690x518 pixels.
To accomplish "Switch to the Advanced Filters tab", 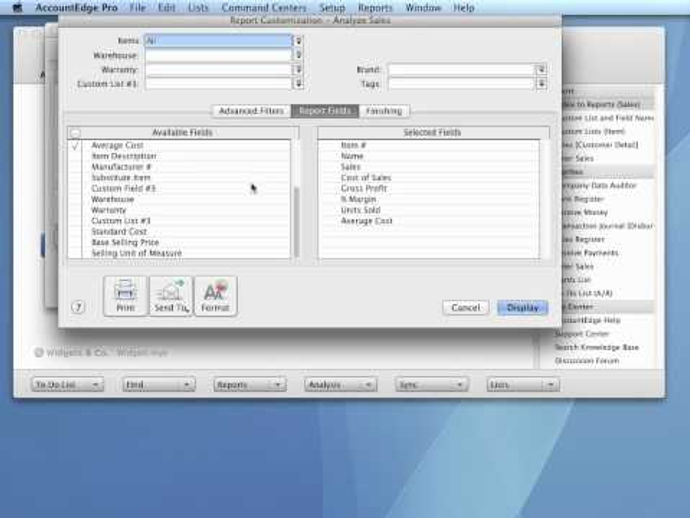I will 251,111.
